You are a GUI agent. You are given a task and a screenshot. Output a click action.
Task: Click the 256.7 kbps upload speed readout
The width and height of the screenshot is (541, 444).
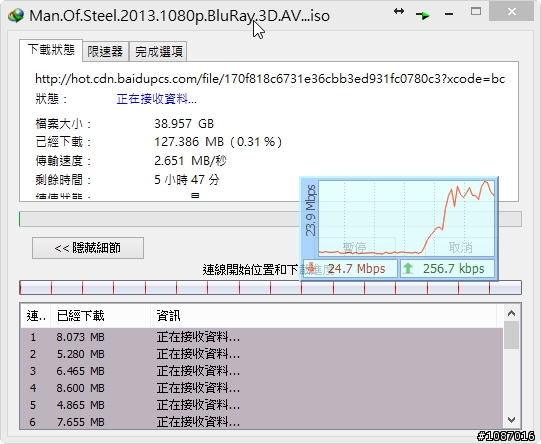(x=454, y=268)
